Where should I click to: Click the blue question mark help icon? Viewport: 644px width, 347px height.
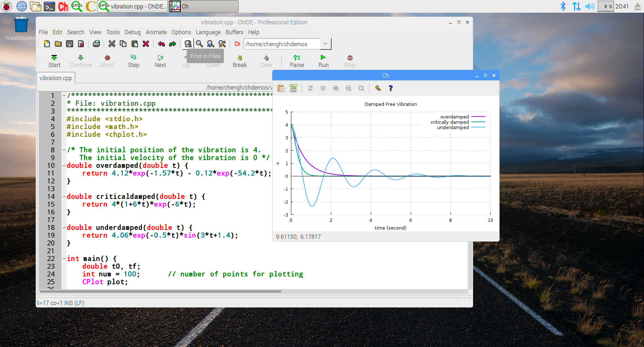[390, 88]
